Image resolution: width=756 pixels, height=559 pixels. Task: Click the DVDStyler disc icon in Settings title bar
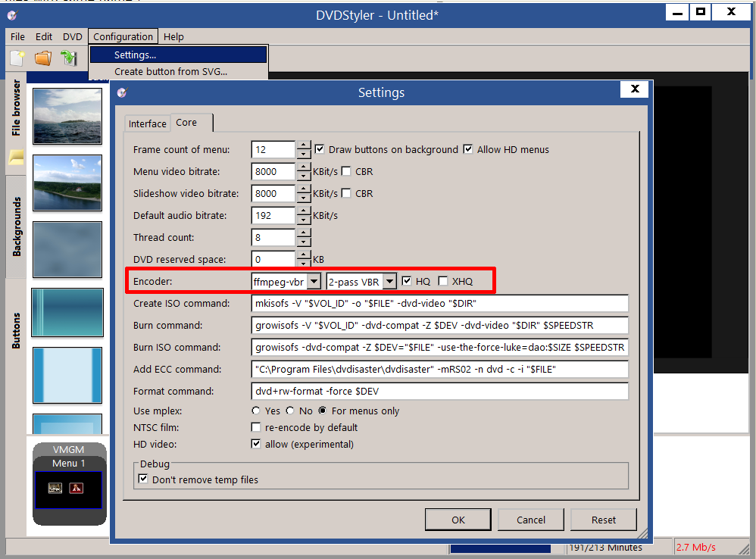click(122, 92)
